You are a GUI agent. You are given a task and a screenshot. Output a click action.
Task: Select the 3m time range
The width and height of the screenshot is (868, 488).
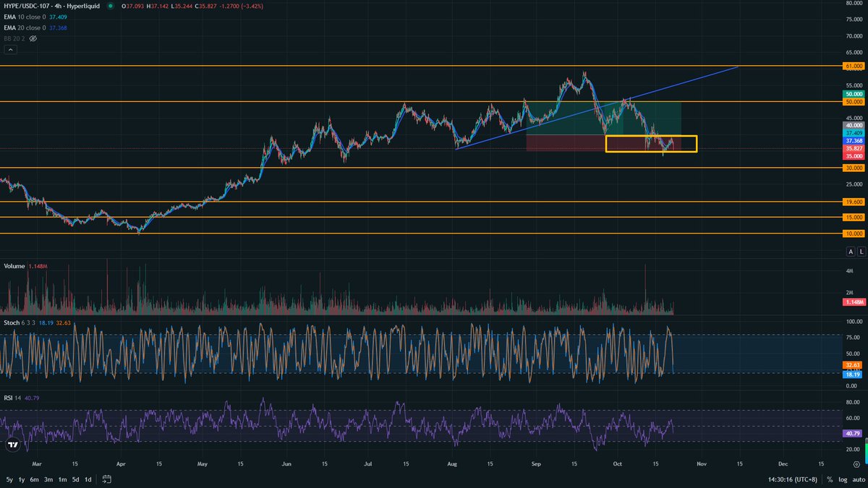[48, 479]
